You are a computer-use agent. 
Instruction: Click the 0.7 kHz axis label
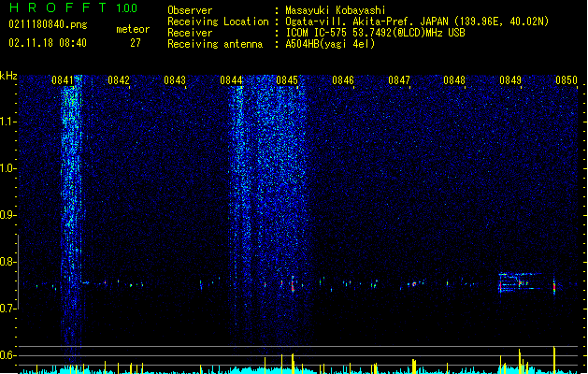coord(8,309)
